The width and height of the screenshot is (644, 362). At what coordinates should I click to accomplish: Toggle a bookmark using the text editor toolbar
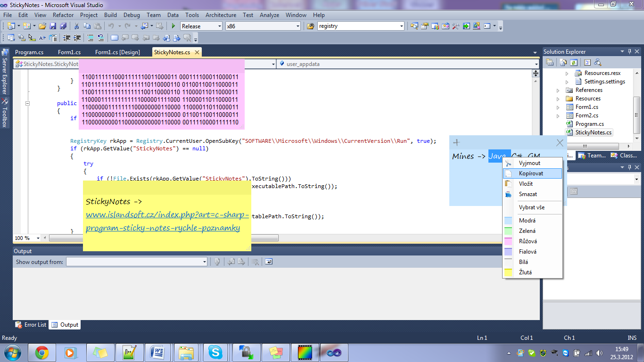click(x=115, y=38)
